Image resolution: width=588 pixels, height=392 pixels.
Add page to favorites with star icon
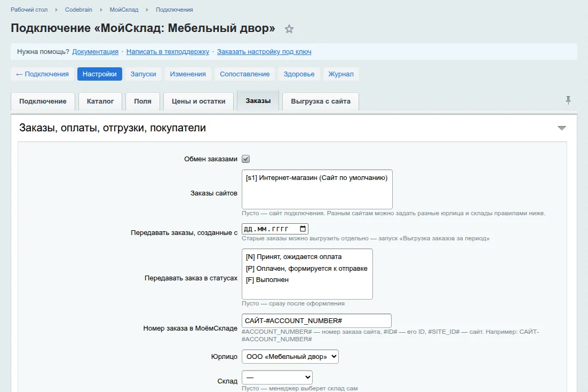pyautogui.click(x=289, y=29)
